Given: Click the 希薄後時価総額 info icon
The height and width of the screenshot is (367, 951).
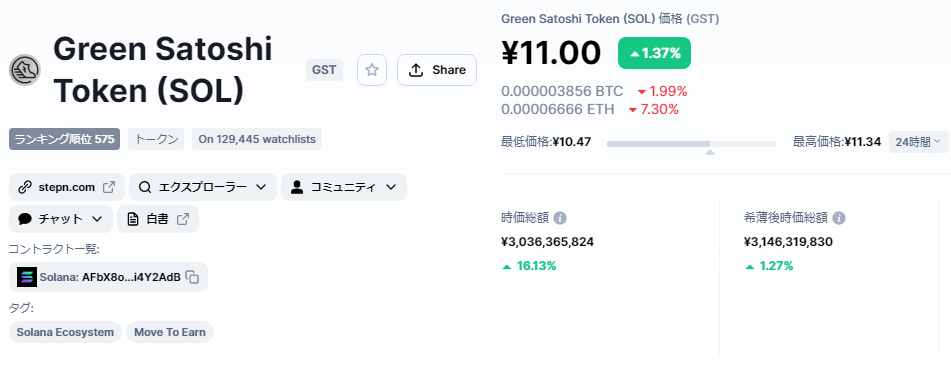Looking at the screenshot, I should 839,218.
